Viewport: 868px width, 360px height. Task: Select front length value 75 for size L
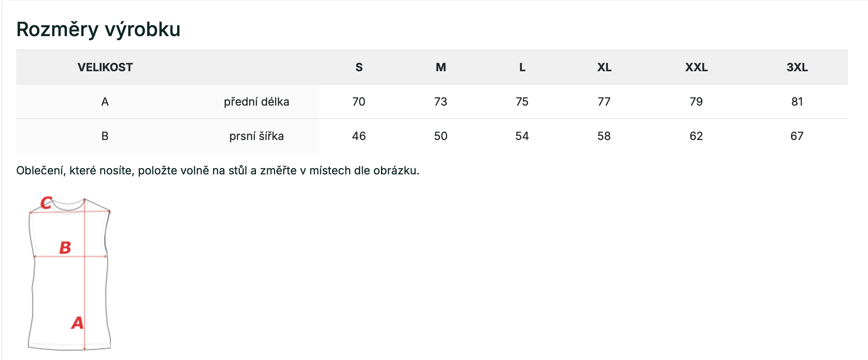(522, 102)
